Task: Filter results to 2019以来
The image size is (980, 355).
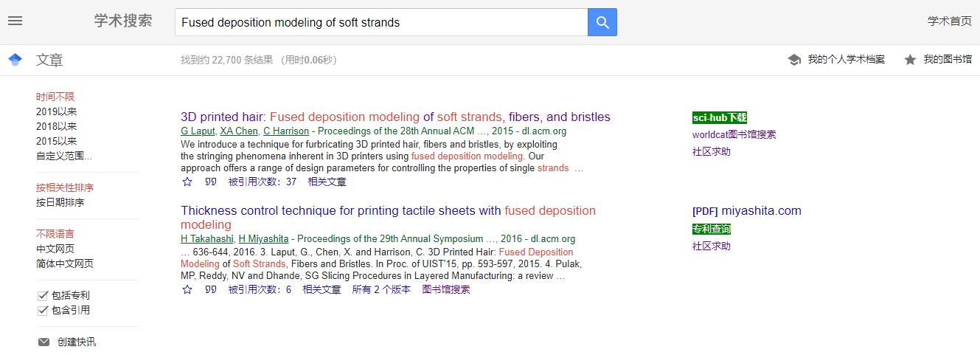Action: click(x=56, y=111)
